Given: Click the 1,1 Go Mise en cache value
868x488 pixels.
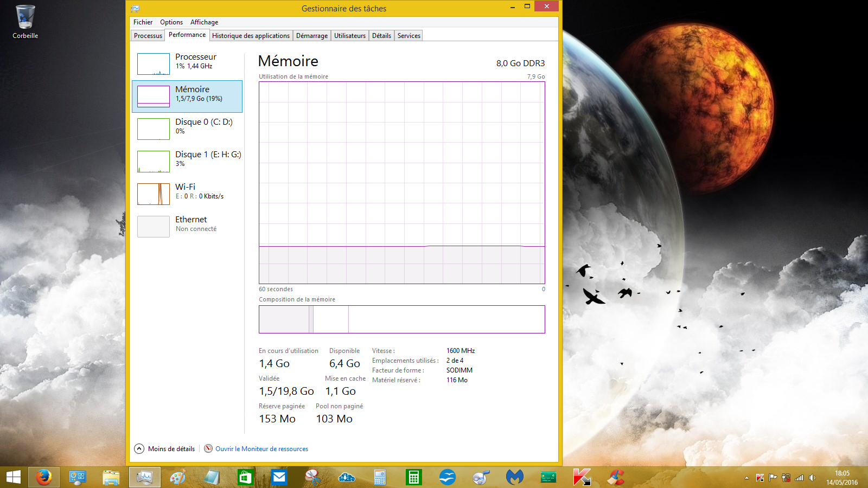Looking at the screenshot, I should pyautogui.click(x=341, y=391).
